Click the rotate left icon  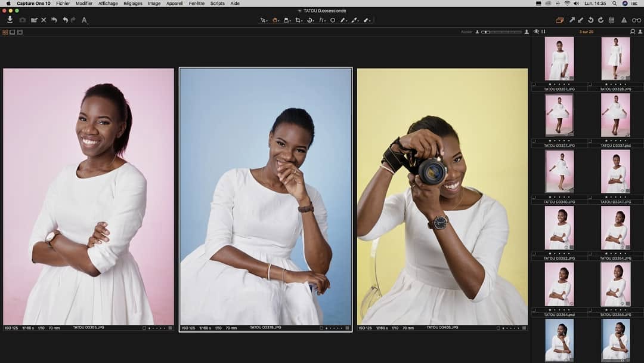point(590,20)
